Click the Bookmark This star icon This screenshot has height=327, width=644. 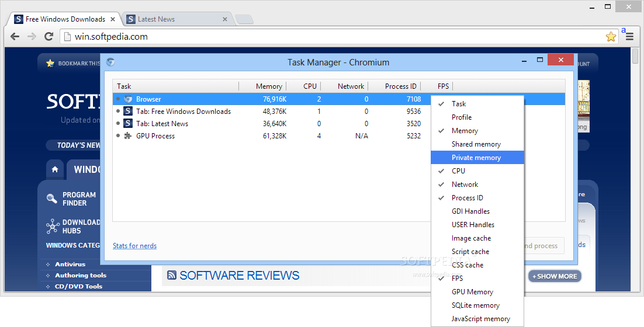coord(50,63)
